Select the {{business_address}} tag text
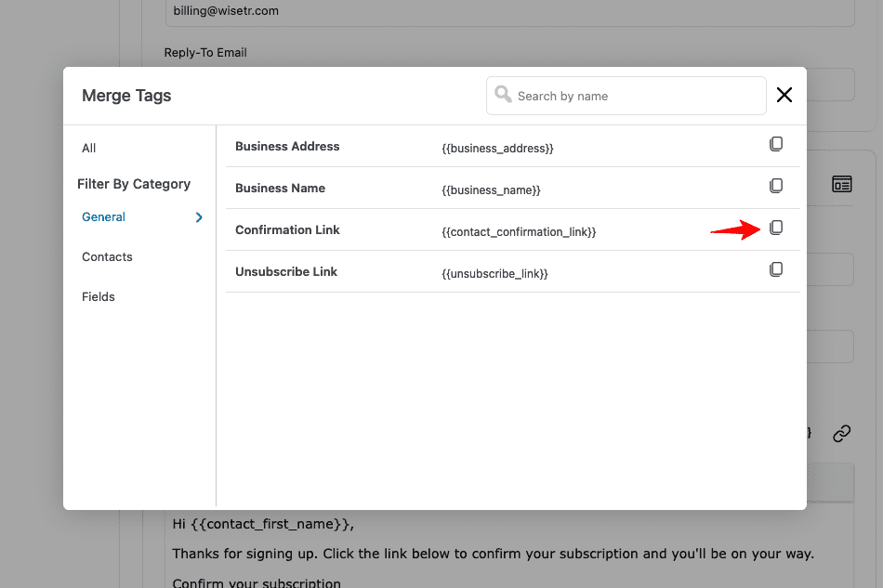Viewport: 883px width, 588px height. (498, 149)
